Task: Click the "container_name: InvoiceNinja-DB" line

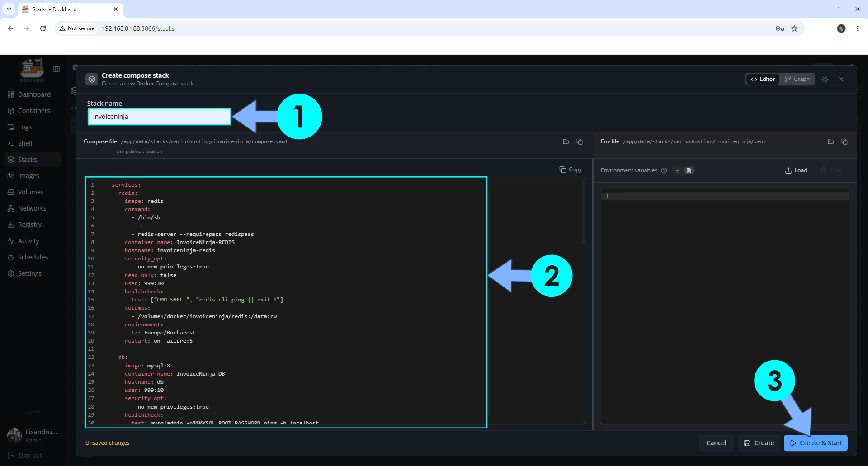Action: [175, 374]
